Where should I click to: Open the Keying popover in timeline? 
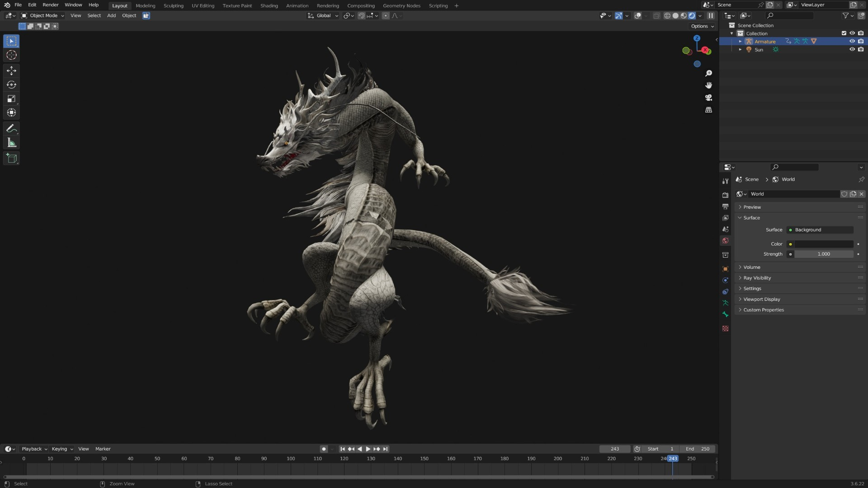[x=62, y=449]
